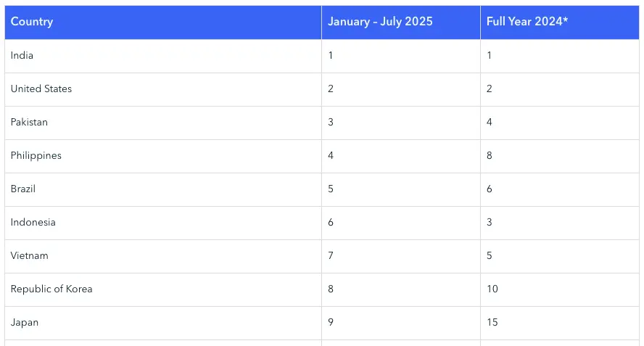Select the Japan country cell
Image resolution: width=644 pixels, height=346 pixels.
tap(163, 323)
